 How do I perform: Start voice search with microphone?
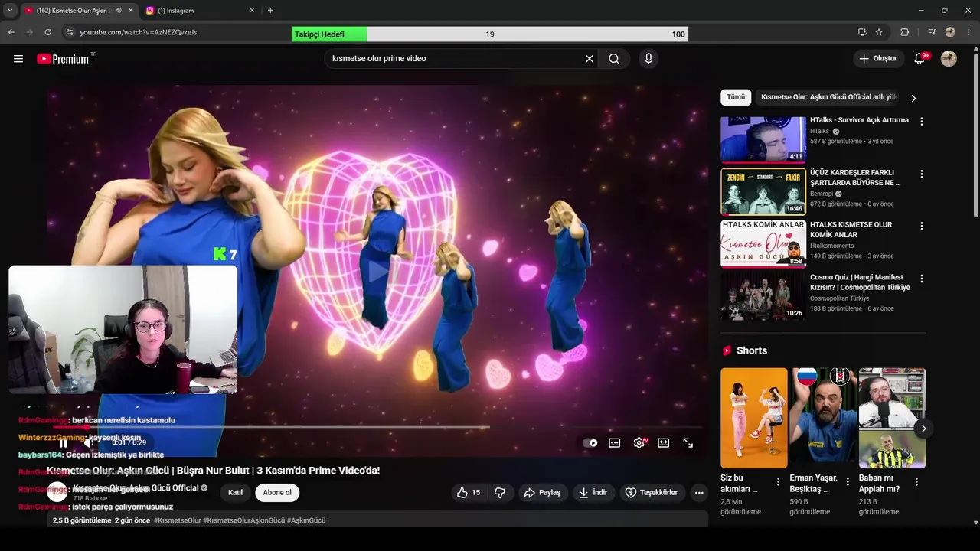[648, 59]
